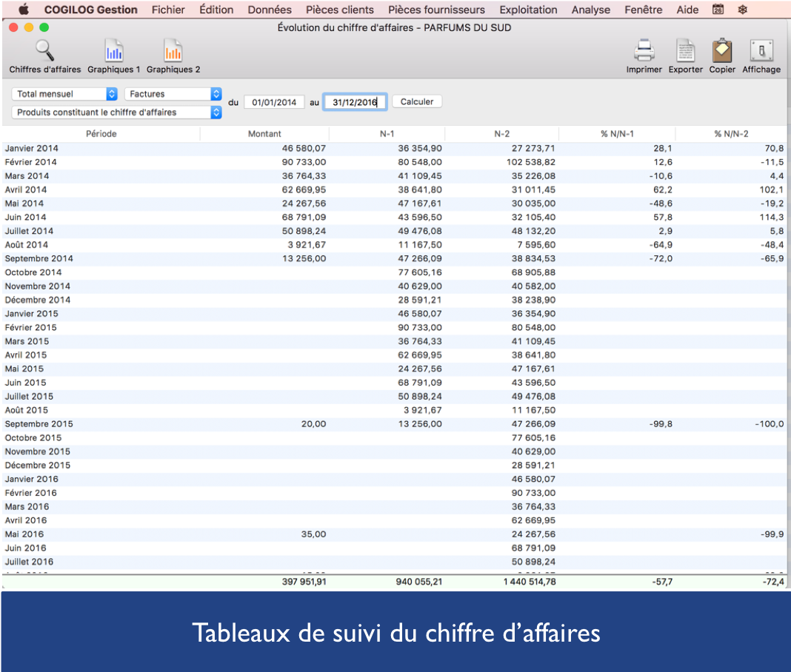791x672 pixels.
Task: Open the Édition menu
Action: click(216, 10)
